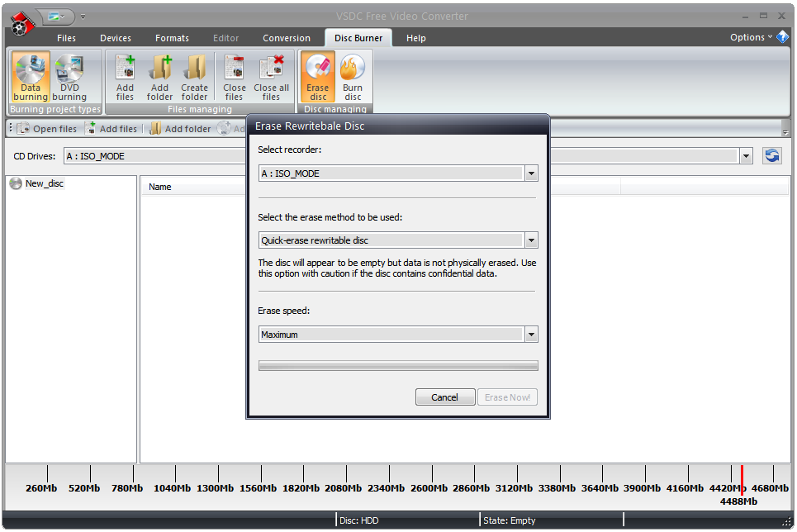
Task: Switch to the Disc Burner tab
Action: [x=358, y=38]
